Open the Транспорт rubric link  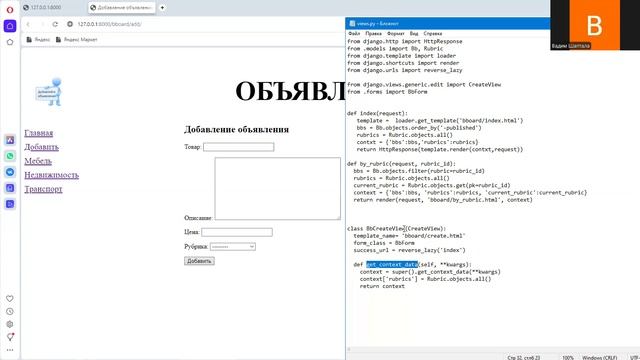43,189
